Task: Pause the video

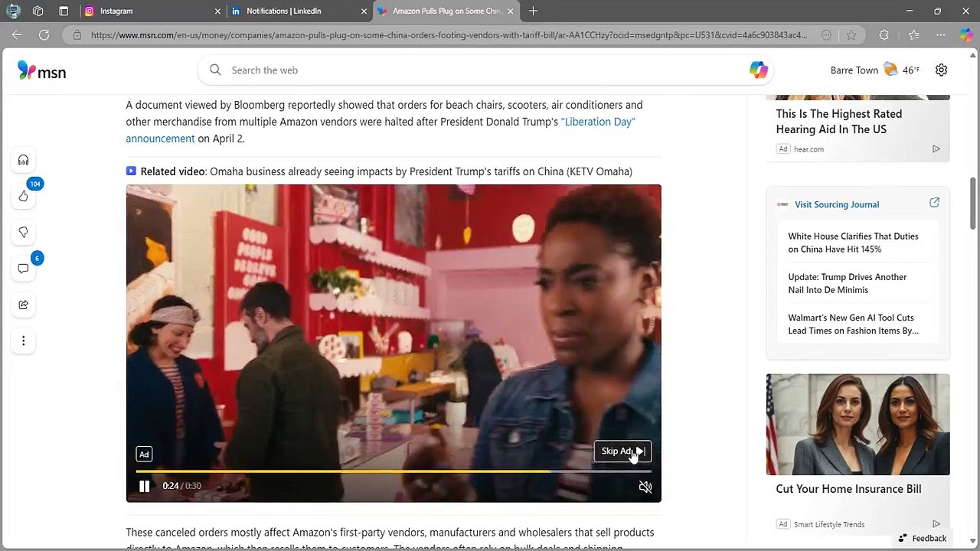Action: pos(144,486)
